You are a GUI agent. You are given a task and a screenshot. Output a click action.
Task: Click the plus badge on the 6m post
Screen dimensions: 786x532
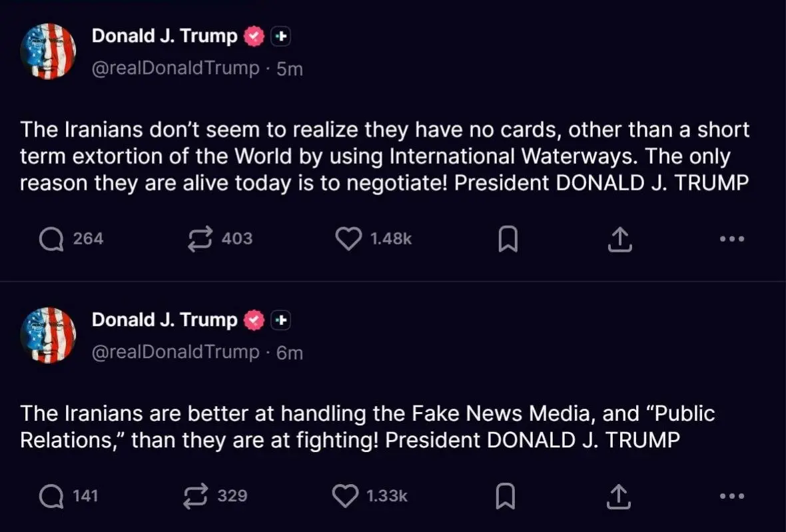coord(281,320)
